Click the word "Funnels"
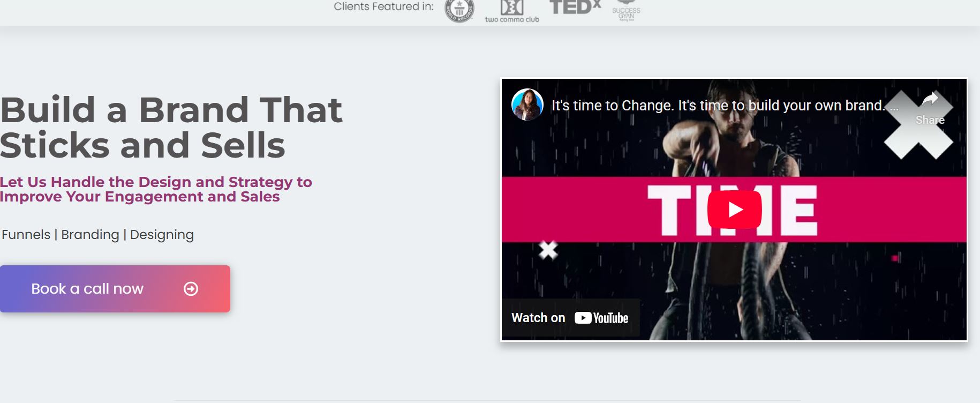 [x=26, y=235]
